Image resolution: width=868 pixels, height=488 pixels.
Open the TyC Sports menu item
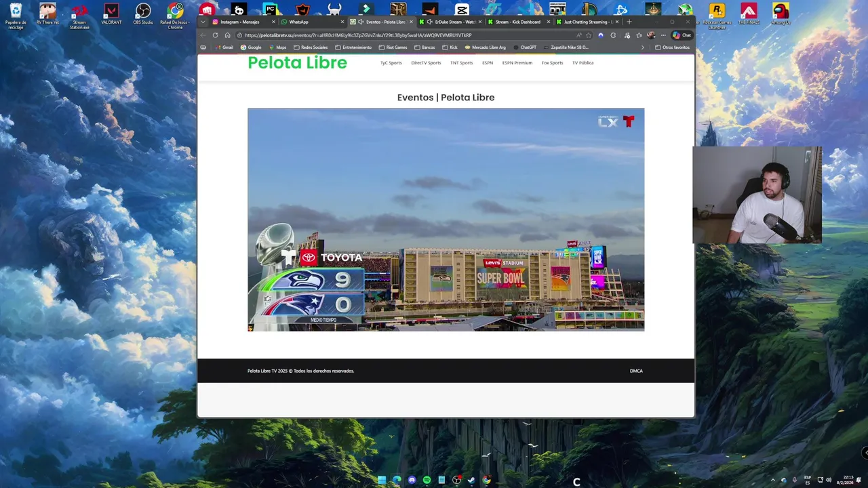391,63
